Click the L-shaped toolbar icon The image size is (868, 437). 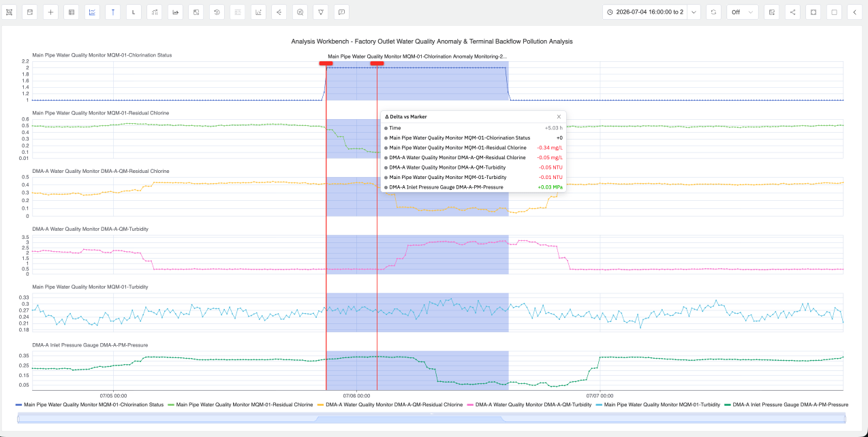[x=134, y=12]
